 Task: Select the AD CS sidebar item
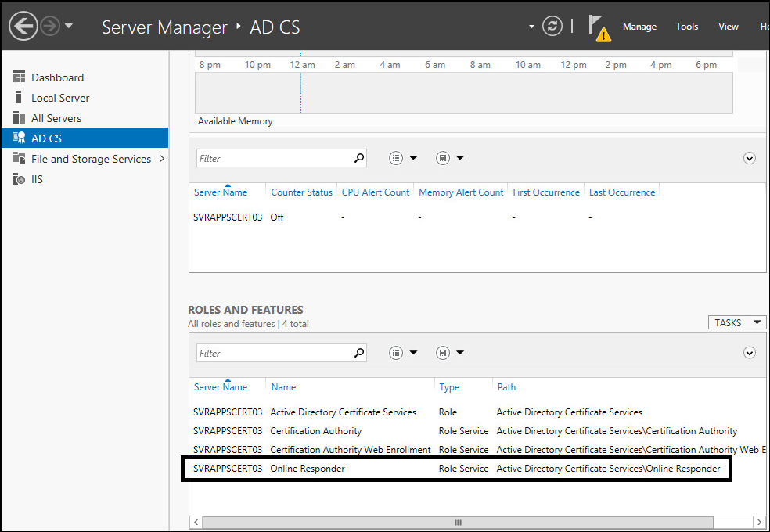tap(85, 138)
